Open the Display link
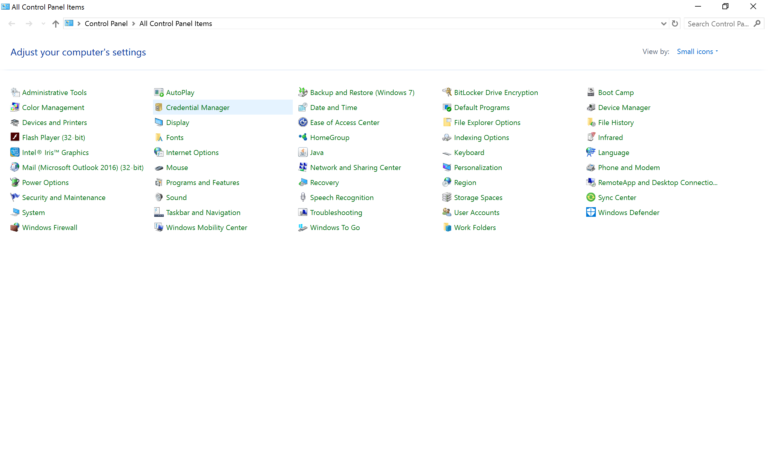The height and width of the screenshot is (456, 768). pos(177,122)
